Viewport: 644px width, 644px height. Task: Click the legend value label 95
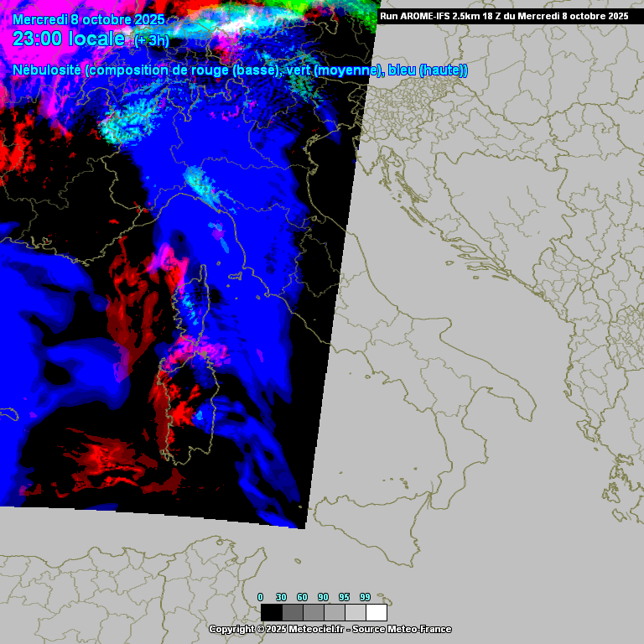pos(344,597)
